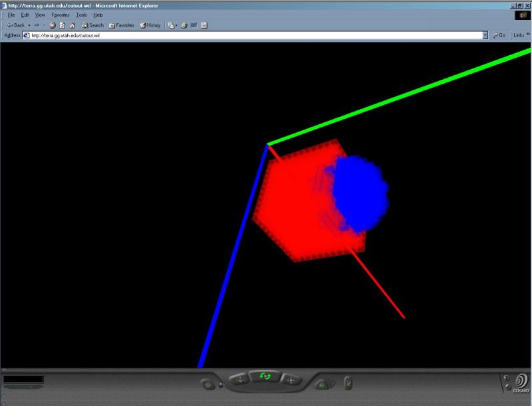Expand the Back button history arrow
The height and width of the screenshot is (406, 532).
tap(29, 25)
